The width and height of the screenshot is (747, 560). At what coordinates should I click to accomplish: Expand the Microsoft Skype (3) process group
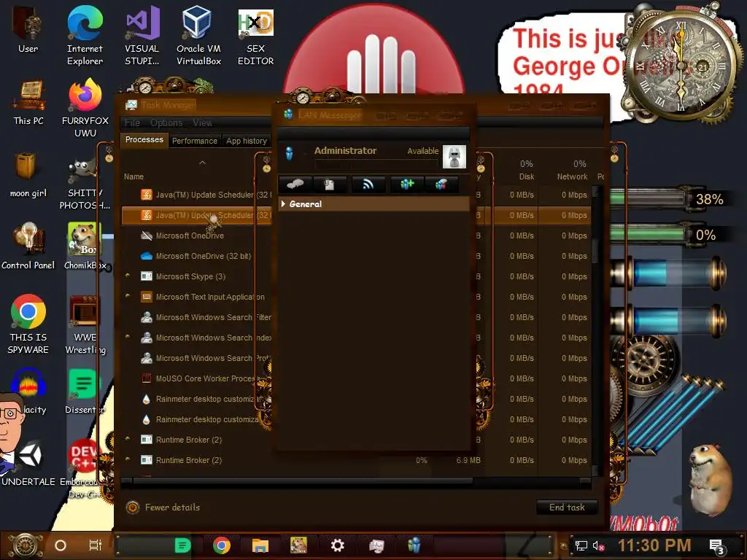click(127, 276)
